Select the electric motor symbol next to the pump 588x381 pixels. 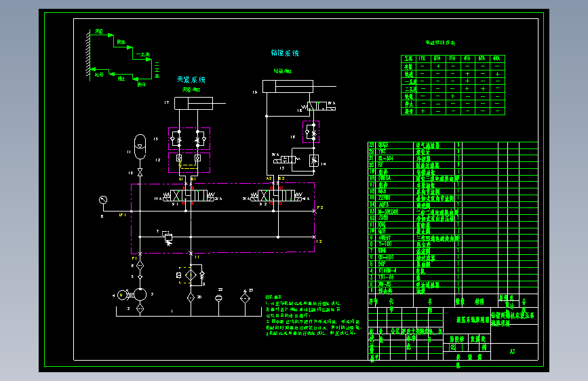121,295
